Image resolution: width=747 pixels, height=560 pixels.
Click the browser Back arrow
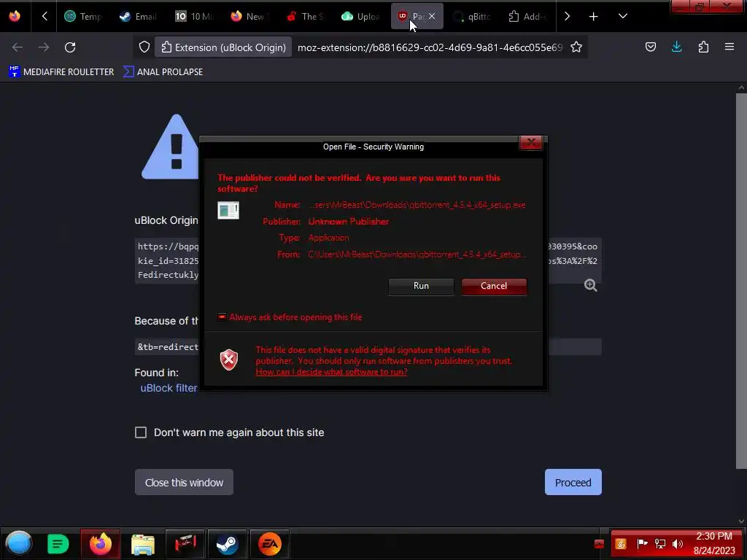[18, 47]
